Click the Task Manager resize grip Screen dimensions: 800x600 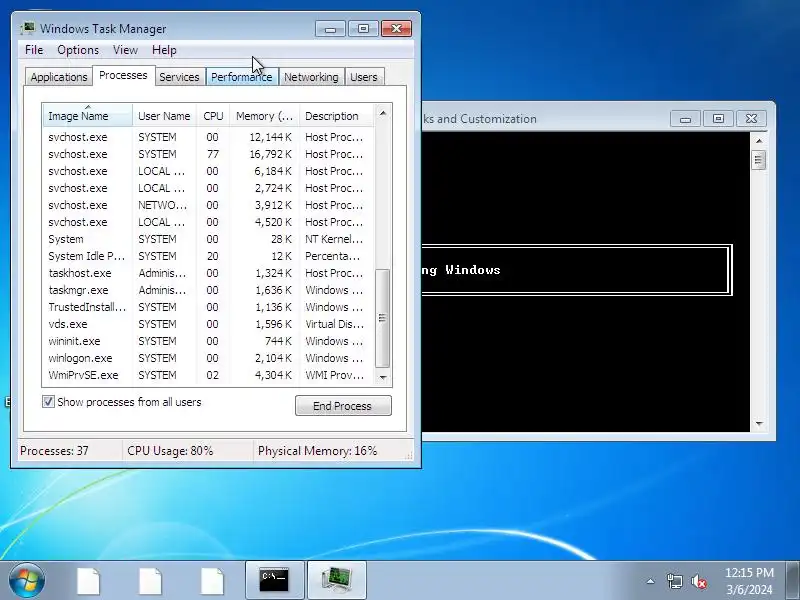(x=409, y=456)
